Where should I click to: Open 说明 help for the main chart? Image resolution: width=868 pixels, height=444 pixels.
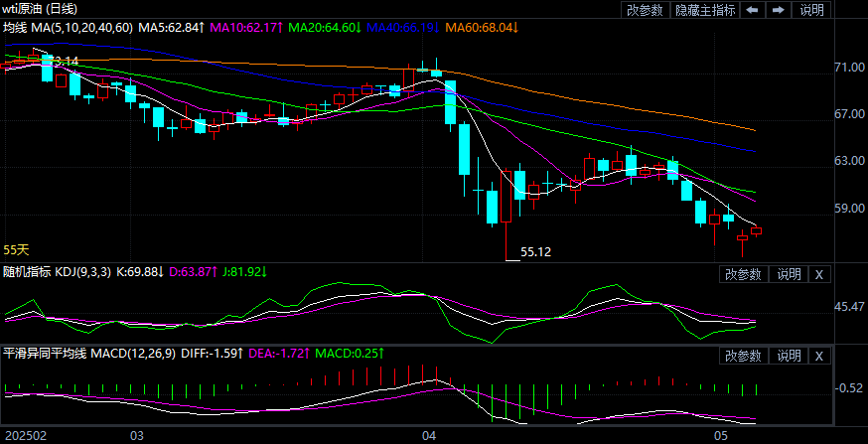(811, 10)
